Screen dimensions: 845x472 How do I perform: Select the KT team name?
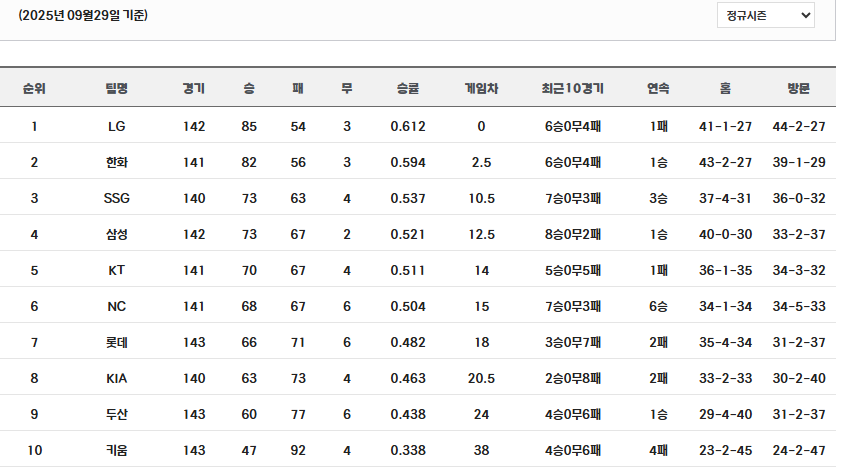click(x=116, y=270)
